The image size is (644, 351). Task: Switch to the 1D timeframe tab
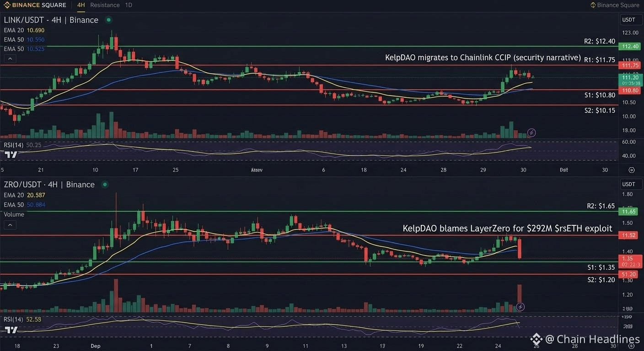pyautogui.click(x=129, y=5)
